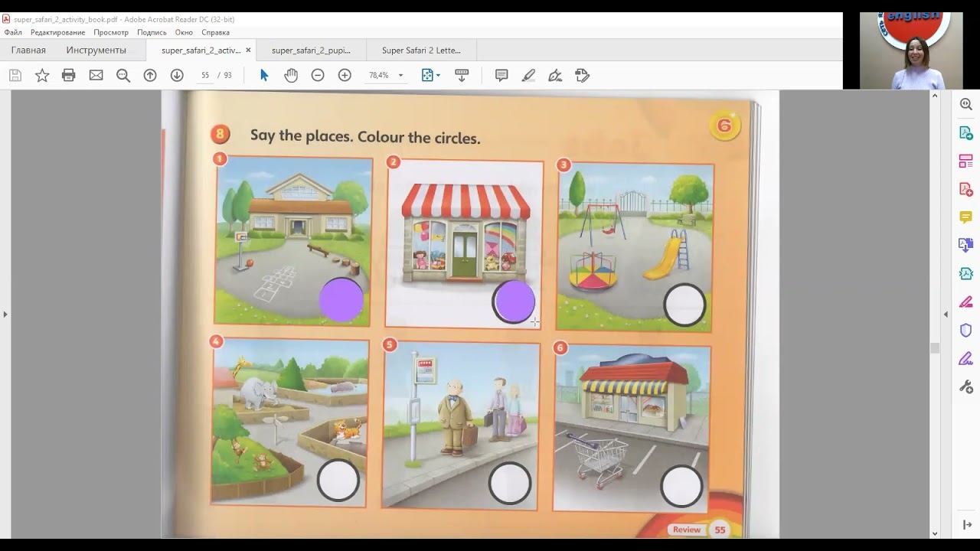Activate the Hand pan tool
This screenshot has width=980, height=551.
(x=291, y=75)
